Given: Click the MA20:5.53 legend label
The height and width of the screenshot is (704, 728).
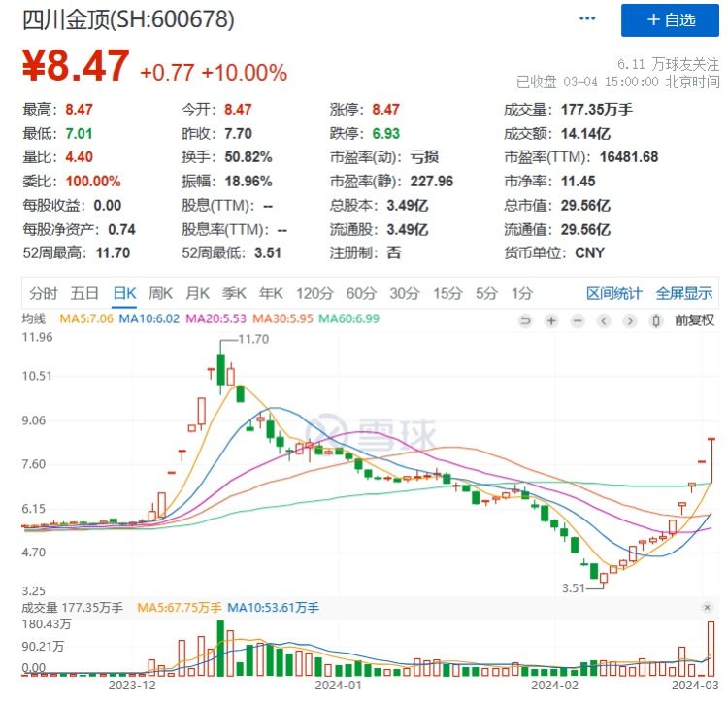Looking at the screenshot, I should [215, 319].
